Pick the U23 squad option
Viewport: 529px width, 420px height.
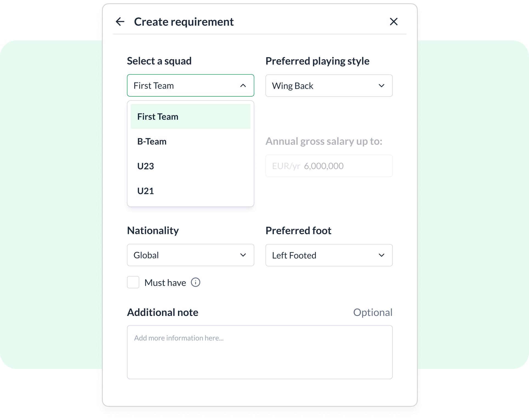[190, 166]
